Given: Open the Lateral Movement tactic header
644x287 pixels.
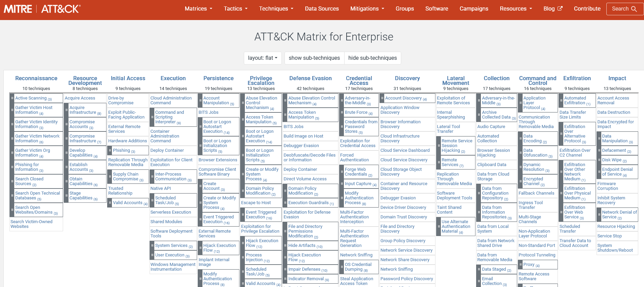Looking at the screenshot, I should [x=456, y=81].
